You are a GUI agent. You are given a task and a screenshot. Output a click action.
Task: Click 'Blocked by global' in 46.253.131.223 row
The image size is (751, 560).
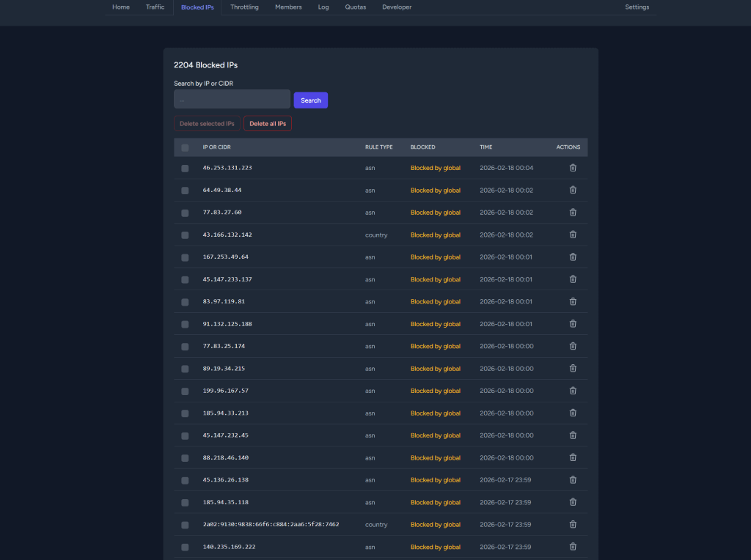point(436,168)
